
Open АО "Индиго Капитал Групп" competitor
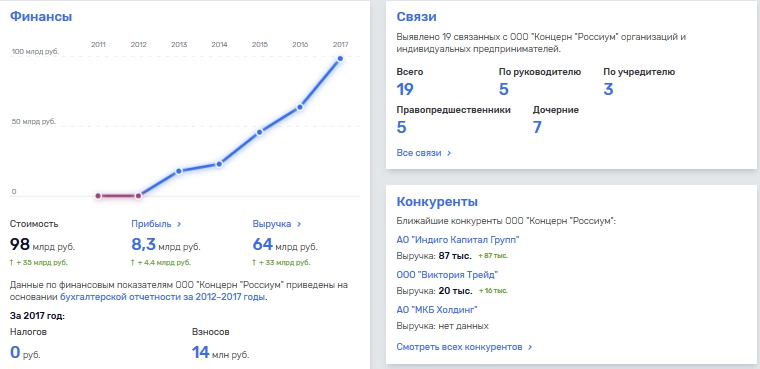[x=458, y=240]
